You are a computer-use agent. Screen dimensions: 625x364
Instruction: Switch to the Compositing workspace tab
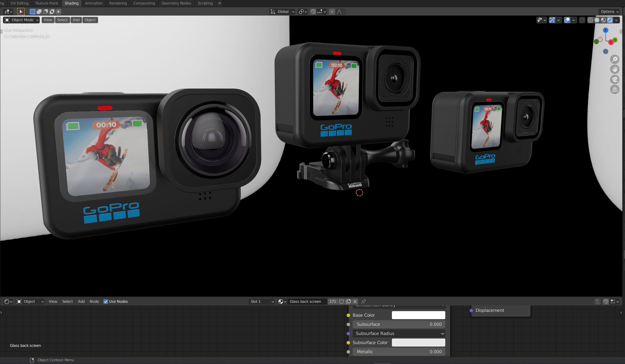[x=144, y=3]
